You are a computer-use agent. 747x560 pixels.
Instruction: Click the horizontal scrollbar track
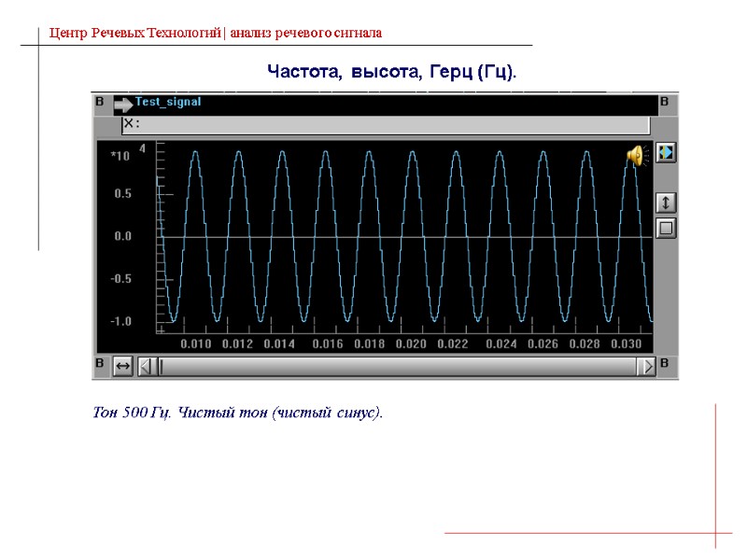pyautogui.click(x=399, y=367)
